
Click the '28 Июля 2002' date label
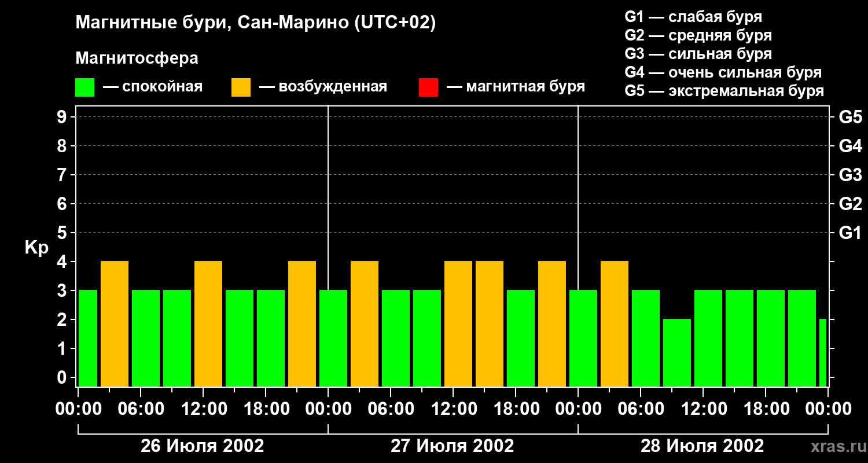click(x=702, y=446)
